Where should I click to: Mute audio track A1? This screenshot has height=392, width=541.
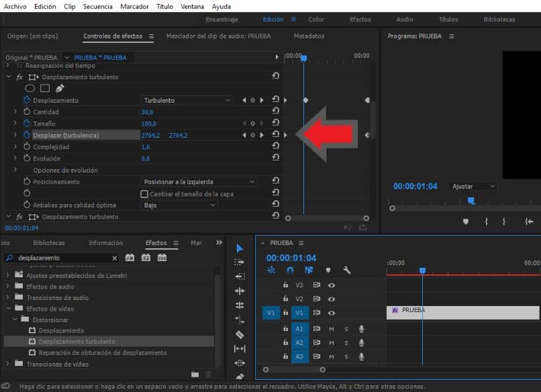(332, 329)
